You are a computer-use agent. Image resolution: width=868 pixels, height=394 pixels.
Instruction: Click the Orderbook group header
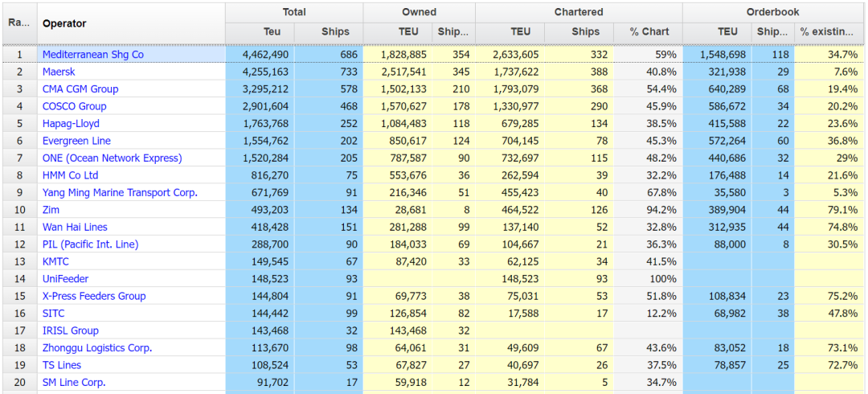pyautogui.click(x=772, y=12)
